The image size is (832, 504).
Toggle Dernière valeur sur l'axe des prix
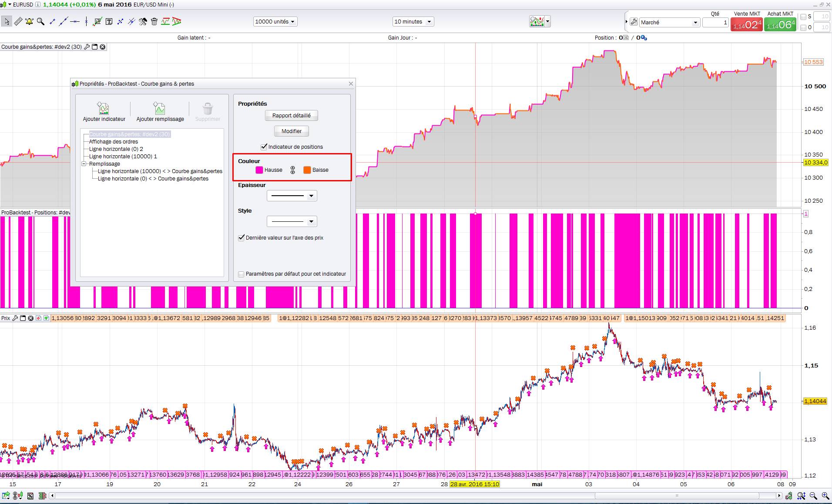pyautogui.click(x=241, y=238)
